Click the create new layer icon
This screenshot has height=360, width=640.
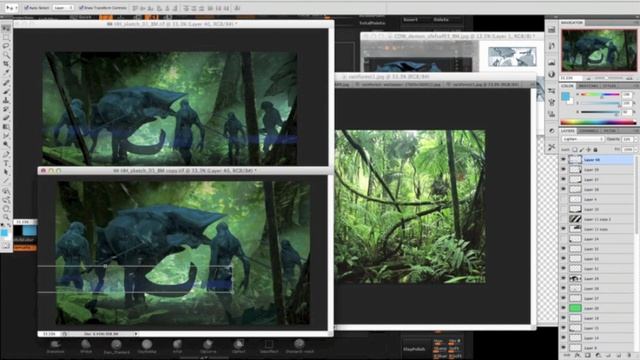click(619, 356)
